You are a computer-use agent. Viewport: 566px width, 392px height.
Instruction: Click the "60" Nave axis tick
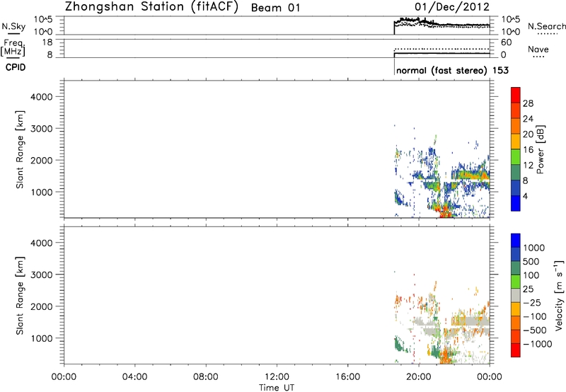tap(506, 42)
